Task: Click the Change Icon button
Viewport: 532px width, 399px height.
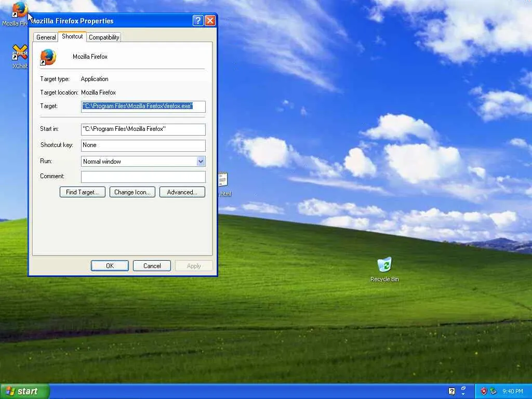Action: coord(132,192)
